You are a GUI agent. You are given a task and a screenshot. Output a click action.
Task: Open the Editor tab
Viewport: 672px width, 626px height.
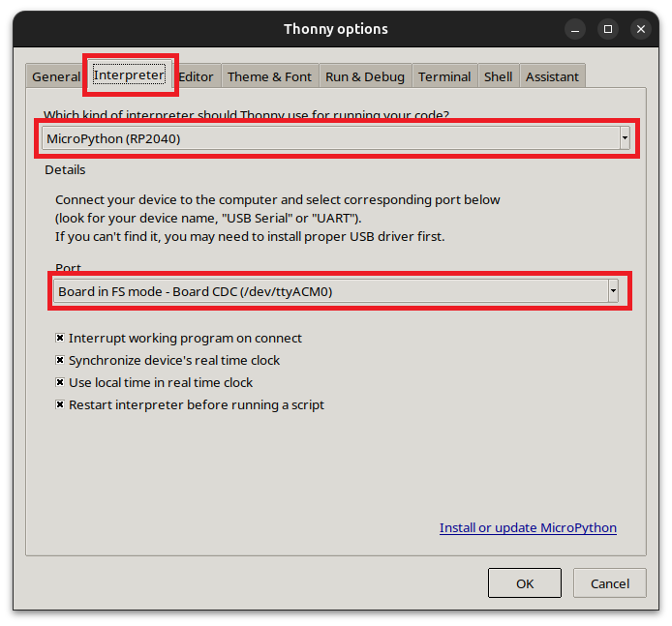coord(196,76)
